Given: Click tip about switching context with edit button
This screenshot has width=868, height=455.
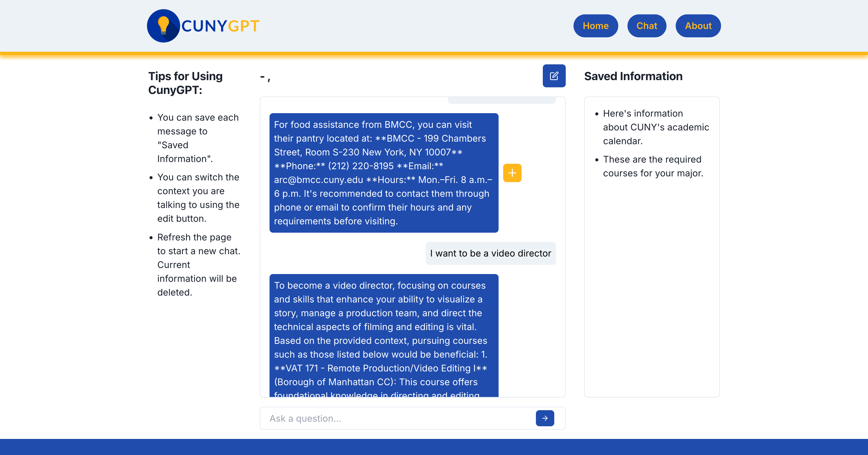Looking at the screenshot, I should pyautogui.click(x=198, y=198).
